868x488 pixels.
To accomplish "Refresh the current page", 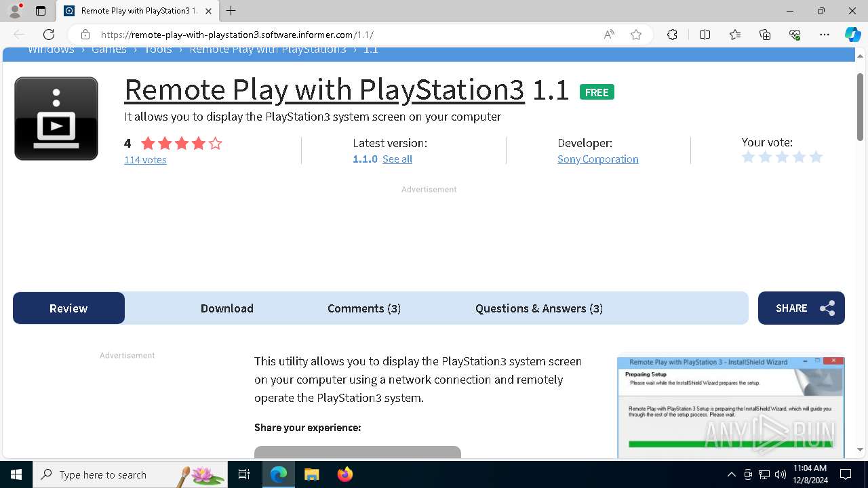I will click(49, 35).
